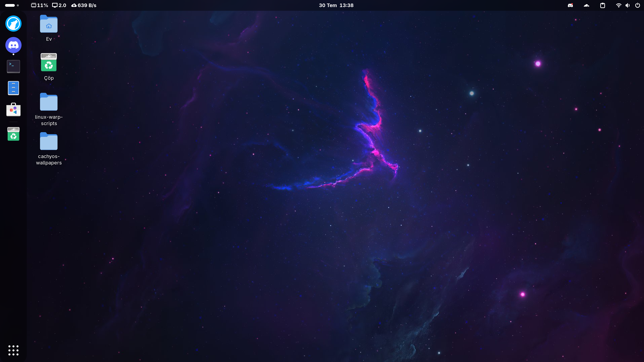Image resolution: width=644 pixels, height=362 pixels.
Task: Click the power icon in top bar
Action: [x=637, y=5]
